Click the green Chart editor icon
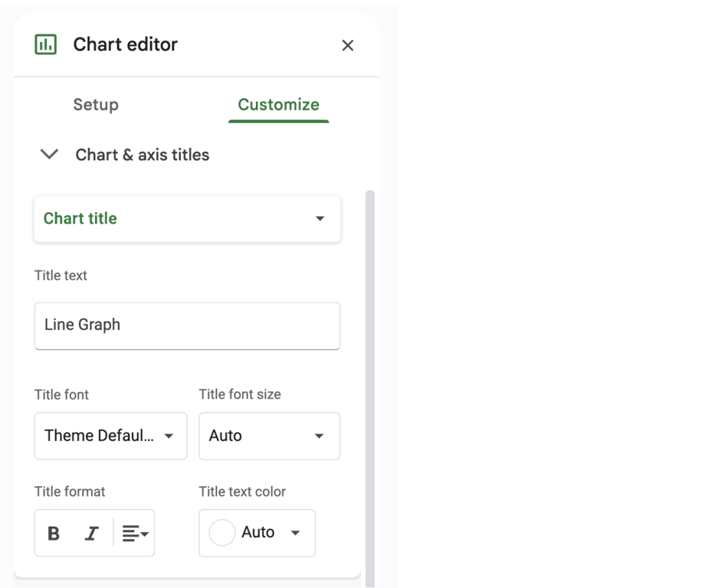Image resolution: width=714 pixels, height=588 pixels. coord(45,44)
